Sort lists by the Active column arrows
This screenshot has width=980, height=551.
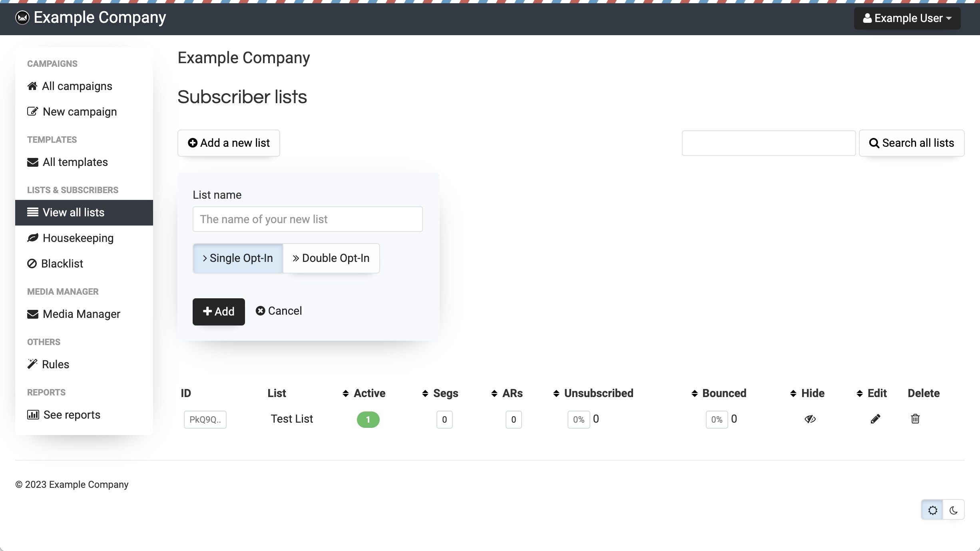click(x=346, y=393)
